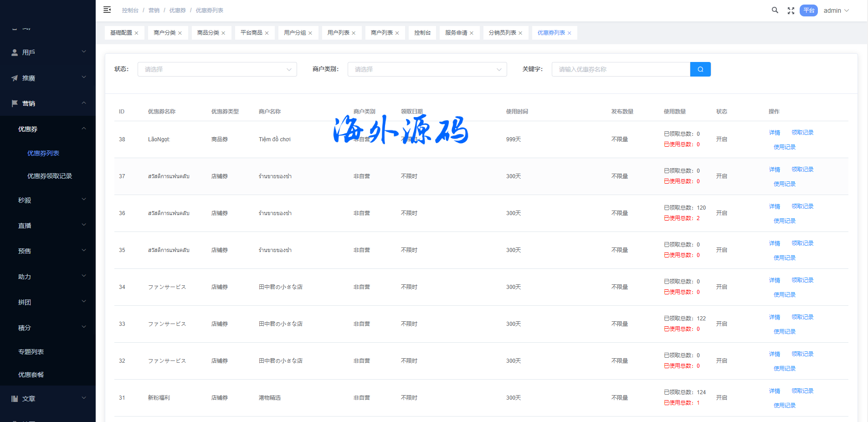View 使用记录 for coupon ID 31

point(784,406)
